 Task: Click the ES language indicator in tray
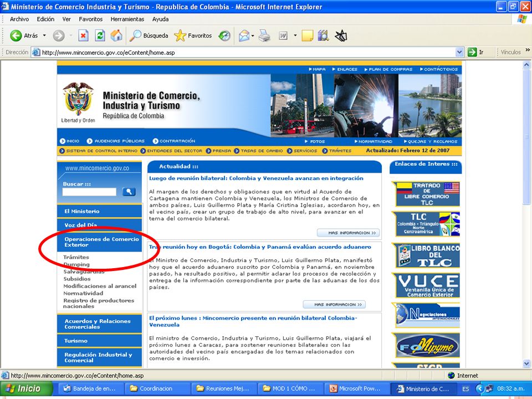click(x=465, y=389)
